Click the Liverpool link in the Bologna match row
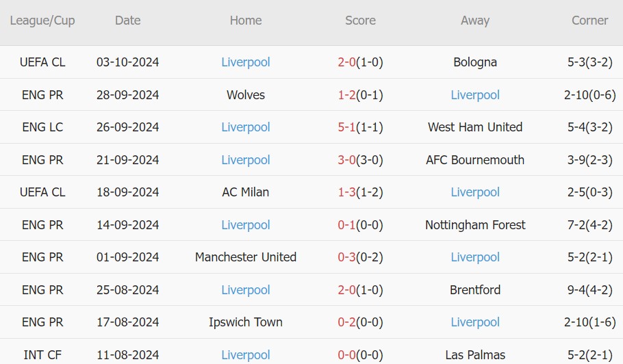 (x=246, y=62)
